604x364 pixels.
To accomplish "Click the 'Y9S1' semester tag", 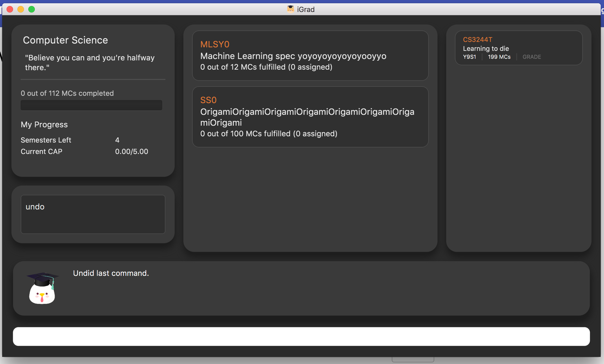I will click(470, 57).
